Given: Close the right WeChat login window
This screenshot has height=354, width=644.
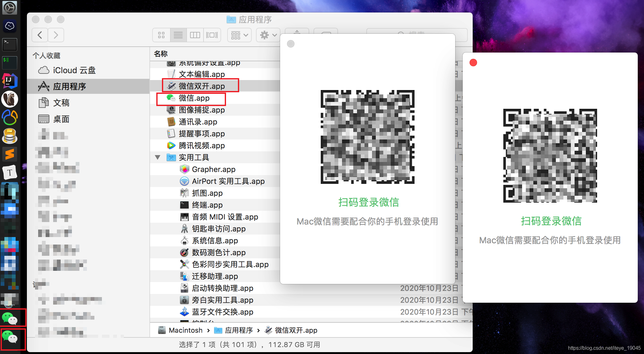Looking at the screenshot, I should (x=473, y=63).
